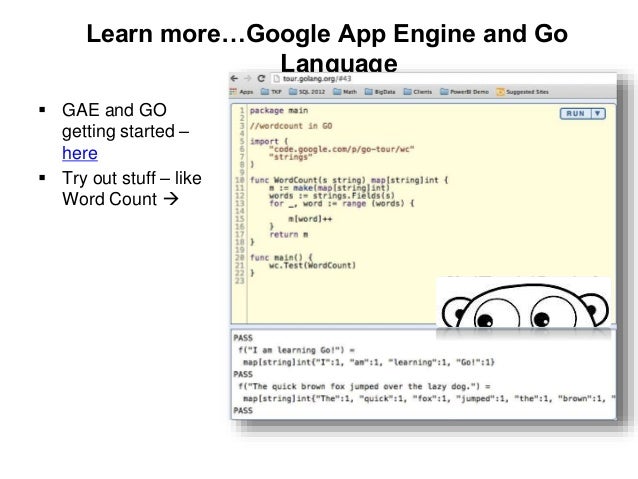Viewport: 638px width, 479px height.
Task: Click the browser forward arrow
Action: point(247,78)
